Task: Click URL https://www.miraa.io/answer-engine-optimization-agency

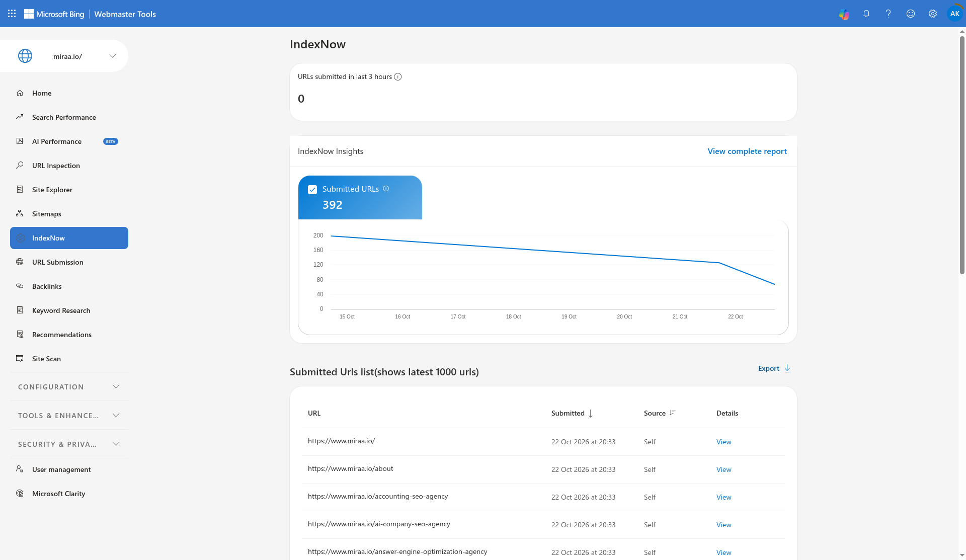Action: 397,551
